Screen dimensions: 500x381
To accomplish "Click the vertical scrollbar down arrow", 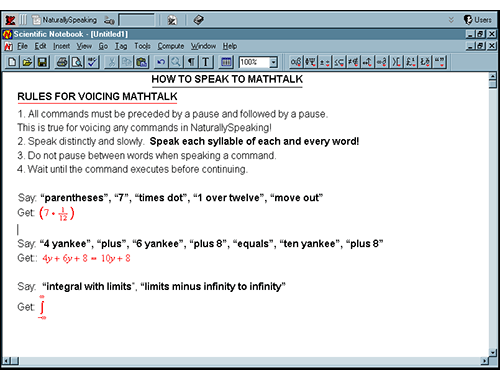I will point(493,352).
